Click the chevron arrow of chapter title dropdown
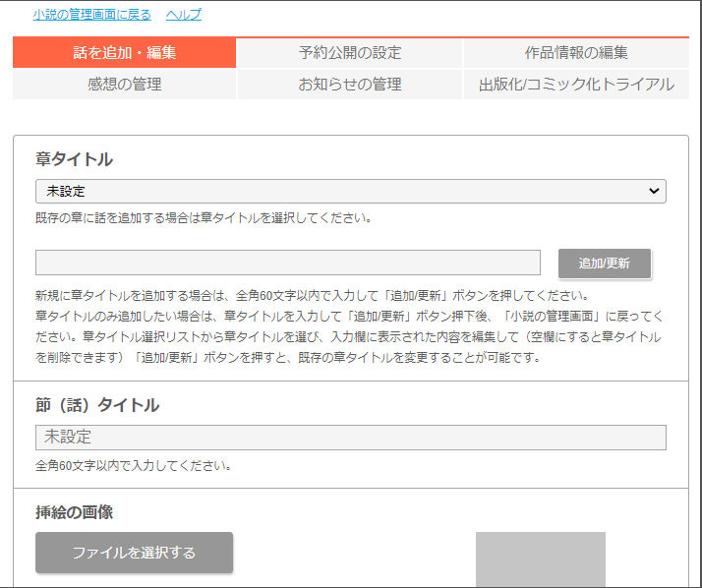This screenshot has height=588, width=702. 654,192
